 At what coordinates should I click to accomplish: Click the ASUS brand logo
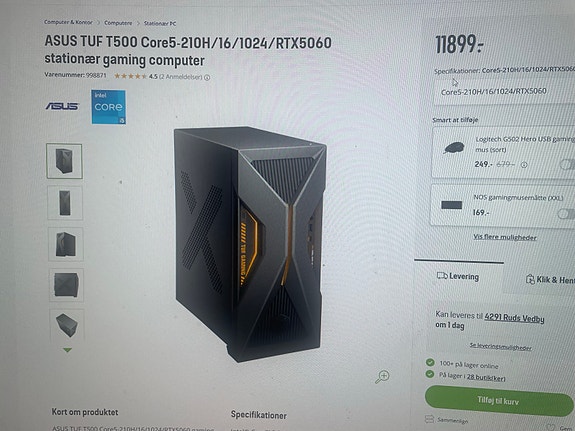coord(62,106)
